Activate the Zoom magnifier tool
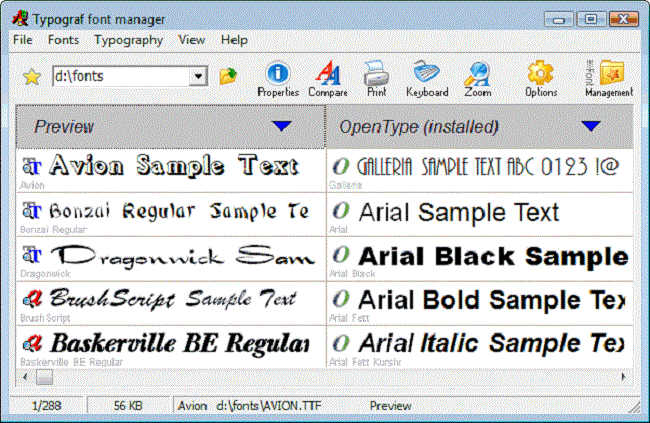The height and width of the screenshot is (423, 650). (x=478, y=80)
